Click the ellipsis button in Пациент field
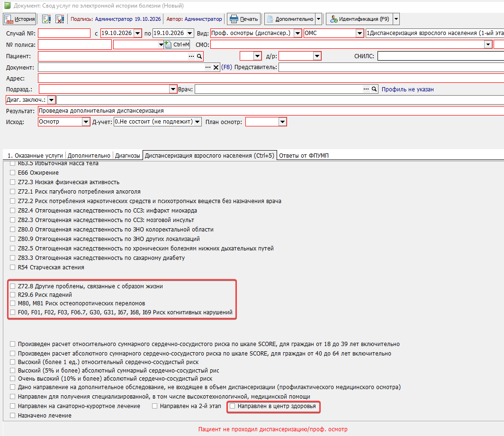The image size is (504, 436). pyautogui.click(x=191, y=56)
